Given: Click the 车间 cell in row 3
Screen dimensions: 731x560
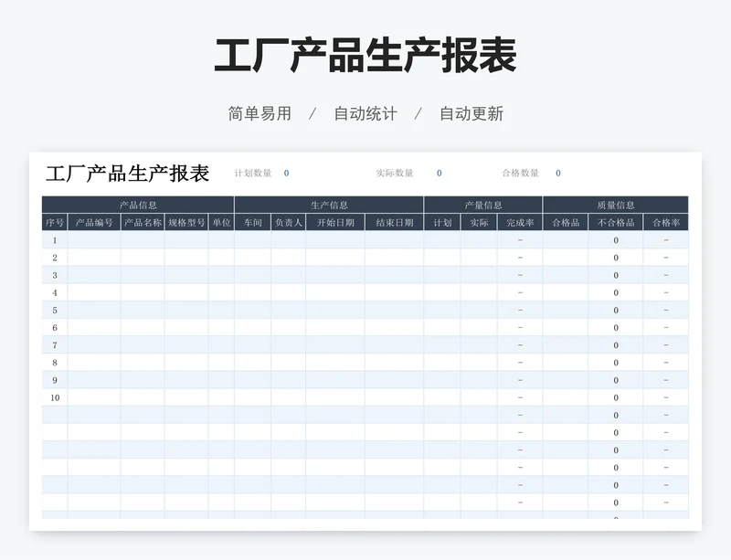Looking at the screenshot, I should click(x=253, y=275).
